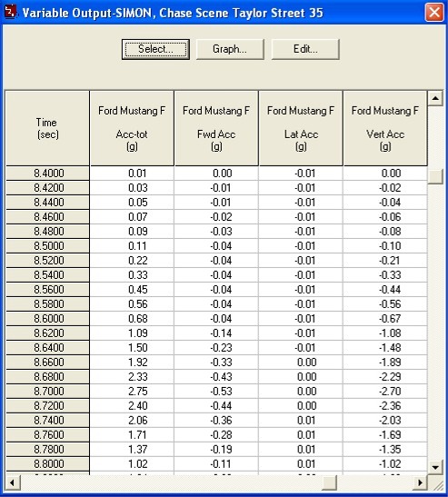Select row header 8.7600
This screenshot has width=448, height=497.
47,435
